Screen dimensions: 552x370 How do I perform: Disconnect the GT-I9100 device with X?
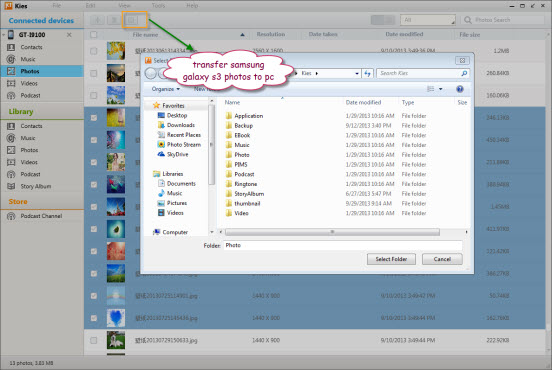coord(69,35)
